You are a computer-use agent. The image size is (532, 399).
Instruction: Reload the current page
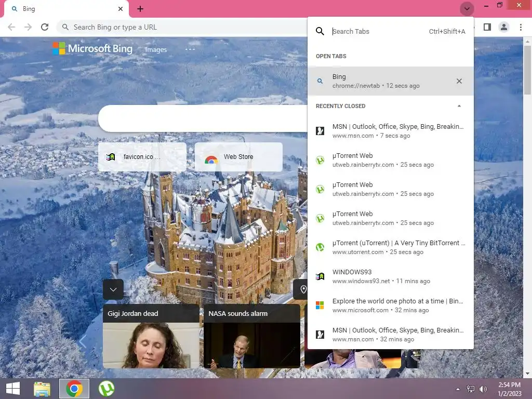tap(45, 27)
